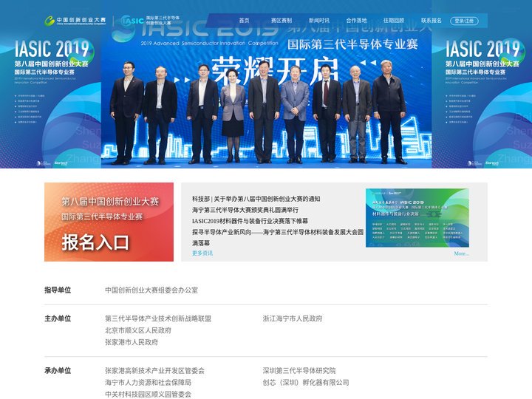
Task: Click the IASIC competition logo
Action: tap(150, 21)
